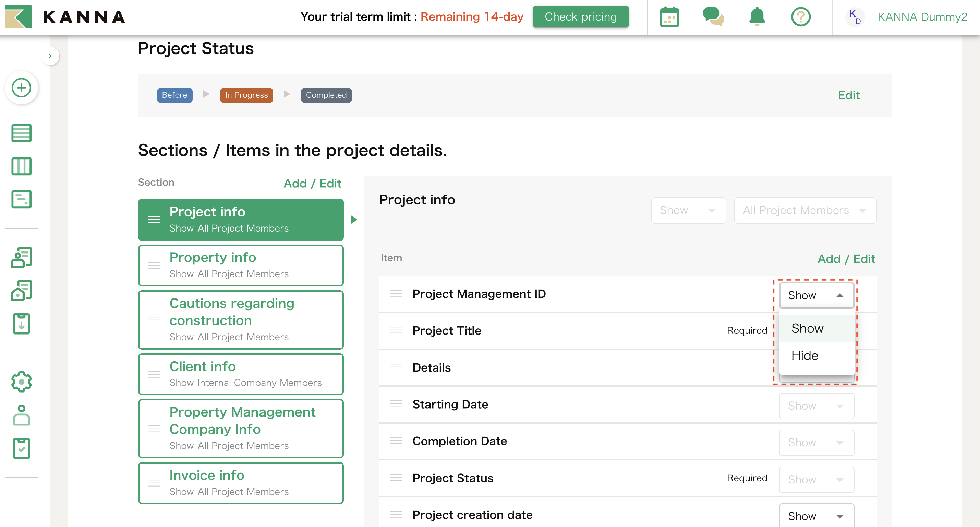Open settings gear icon in sidebar

click(21, 382)
